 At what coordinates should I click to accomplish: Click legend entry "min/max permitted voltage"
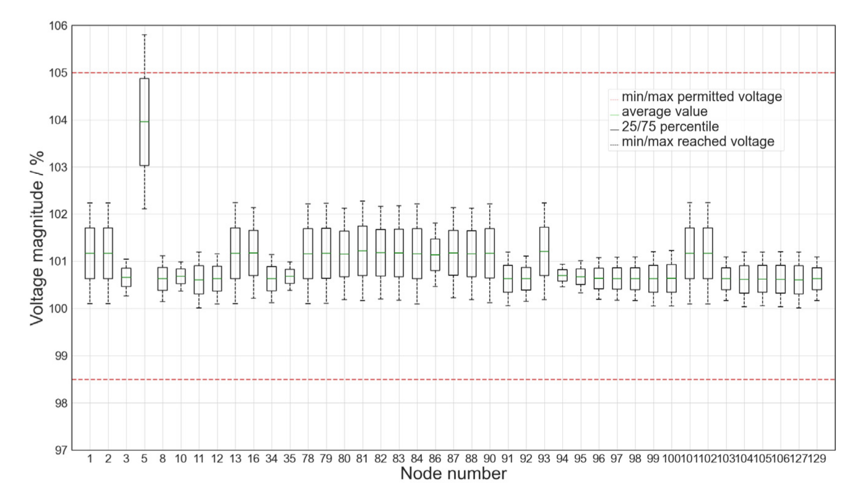coord(702,97)
